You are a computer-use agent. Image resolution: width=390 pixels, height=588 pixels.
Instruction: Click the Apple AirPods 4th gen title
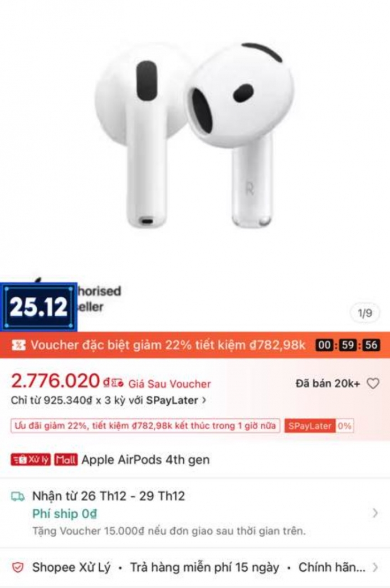click(145, 460)
